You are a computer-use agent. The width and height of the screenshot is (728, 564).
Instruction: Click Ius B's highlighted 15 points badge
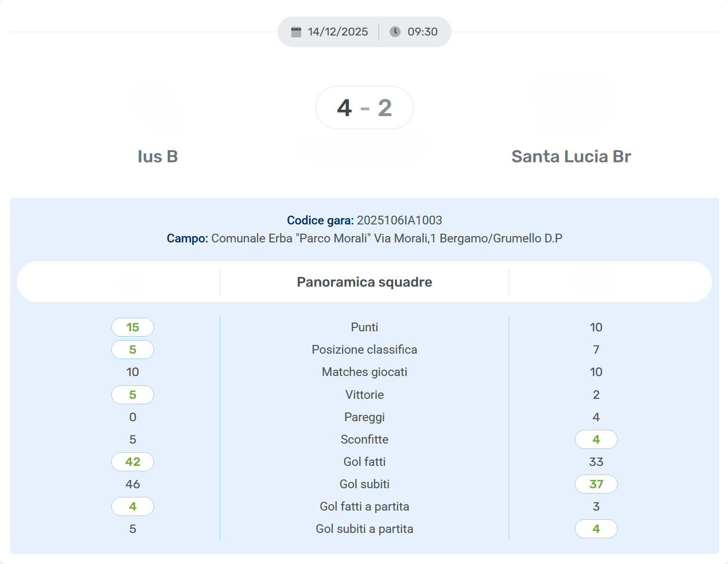133,327
